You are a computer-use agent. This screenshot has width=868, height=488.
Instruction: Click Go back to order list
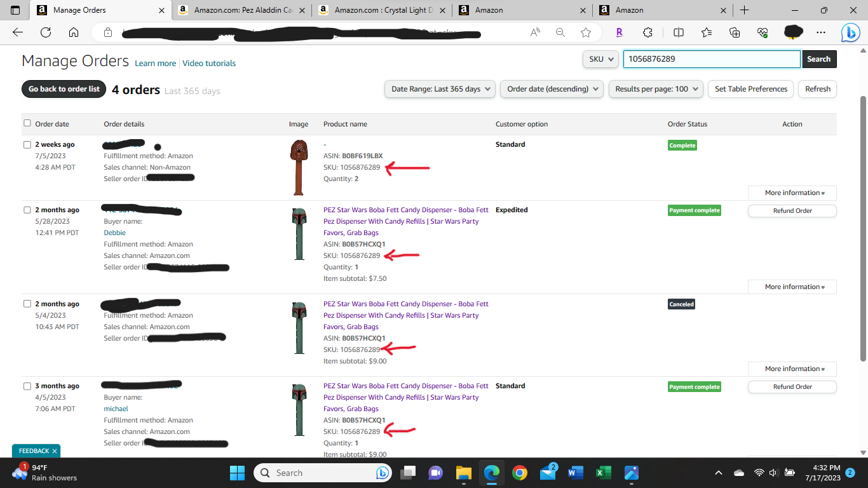tap(64, 89)
